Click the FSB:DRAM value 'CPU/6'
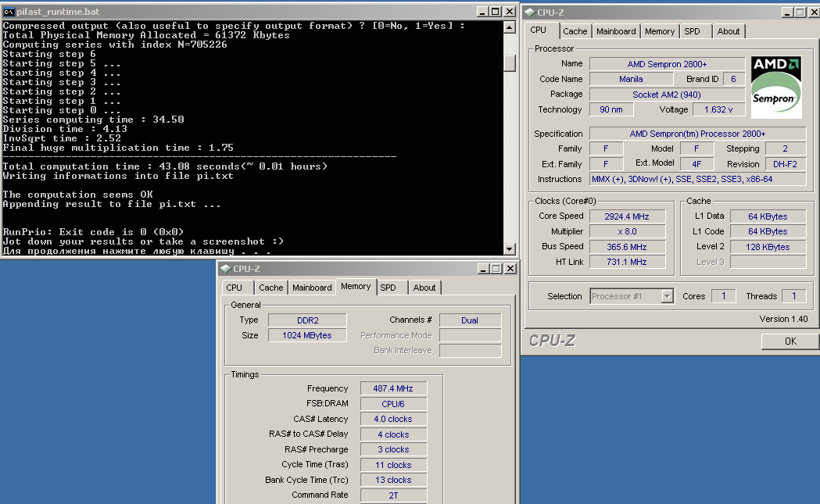Viewport: 820px width, 504px height. click(x=393, y=404)
